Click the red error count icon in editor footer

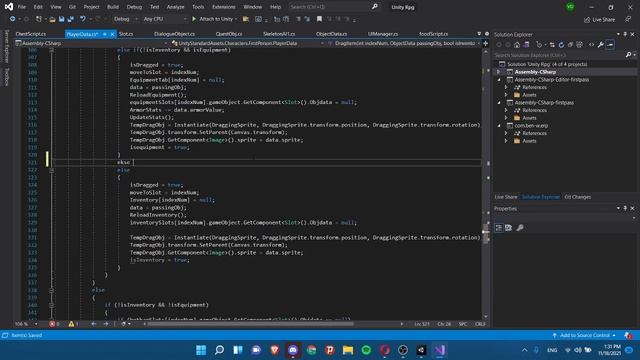[52, 324]
